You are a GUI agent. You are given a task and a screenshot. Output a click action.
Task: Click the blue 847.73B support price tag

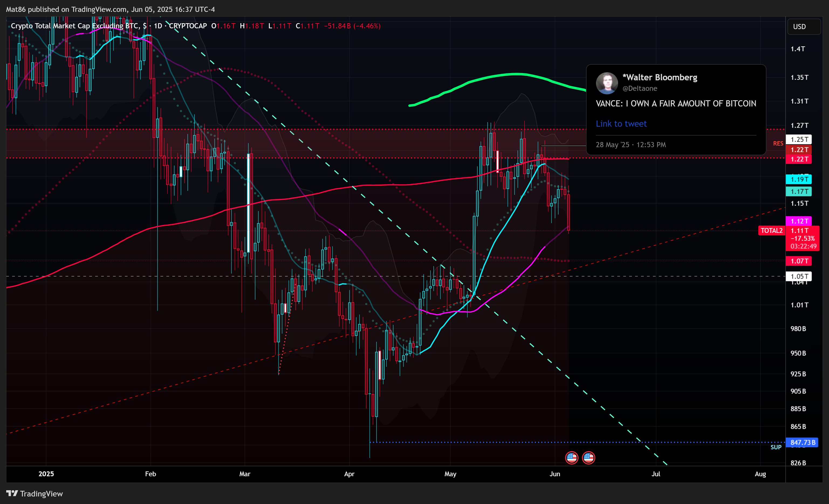point(802,443)
